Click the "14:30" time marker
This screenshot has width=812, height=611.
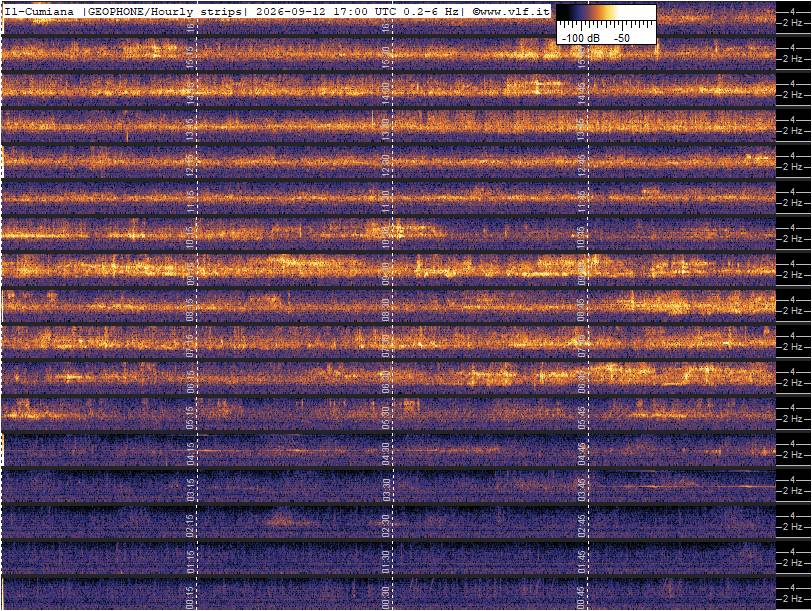pos(386,94)
